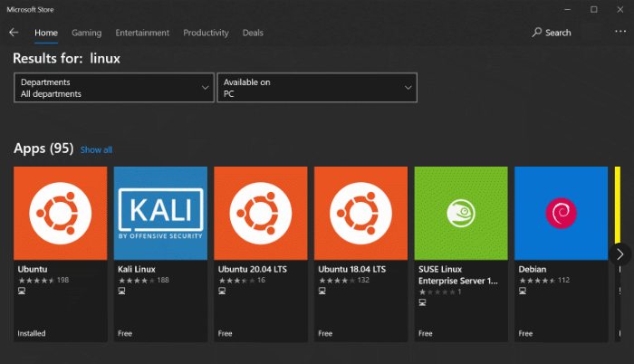Click the Free price on Debian card
This screenshot has width=634, height=364.
point(525,333)
